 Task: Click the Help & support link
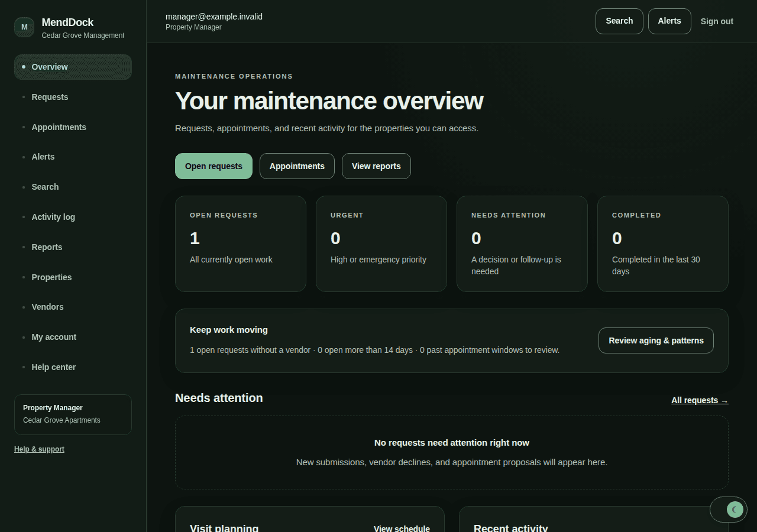[x=39, y=449]
